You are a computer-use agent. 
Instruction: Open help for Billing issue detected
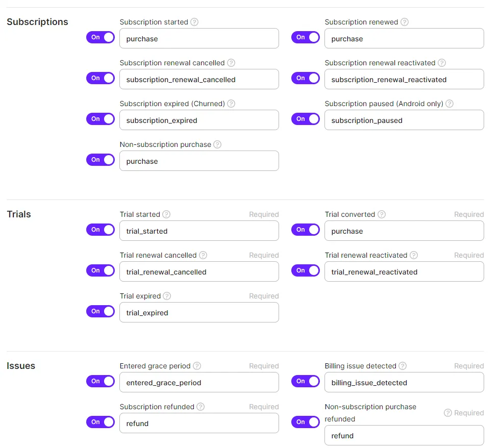click(403, 366)
